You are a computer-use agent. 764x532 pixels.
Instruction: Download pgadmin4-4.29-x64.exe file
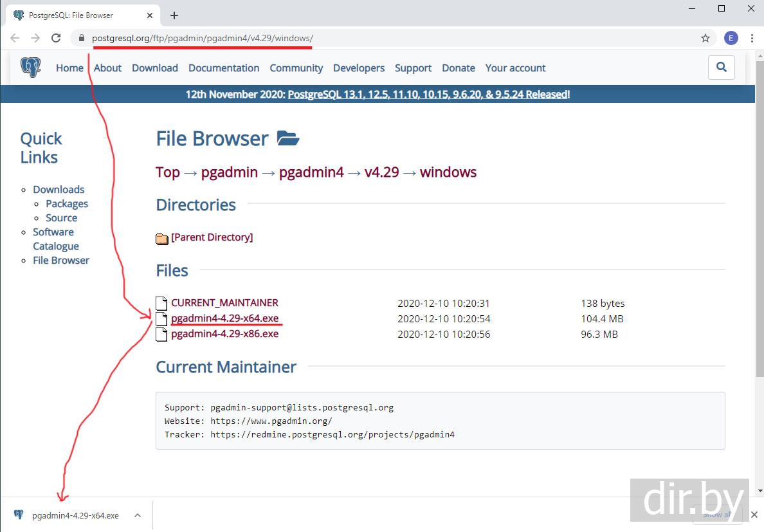(x=224, y=318)
